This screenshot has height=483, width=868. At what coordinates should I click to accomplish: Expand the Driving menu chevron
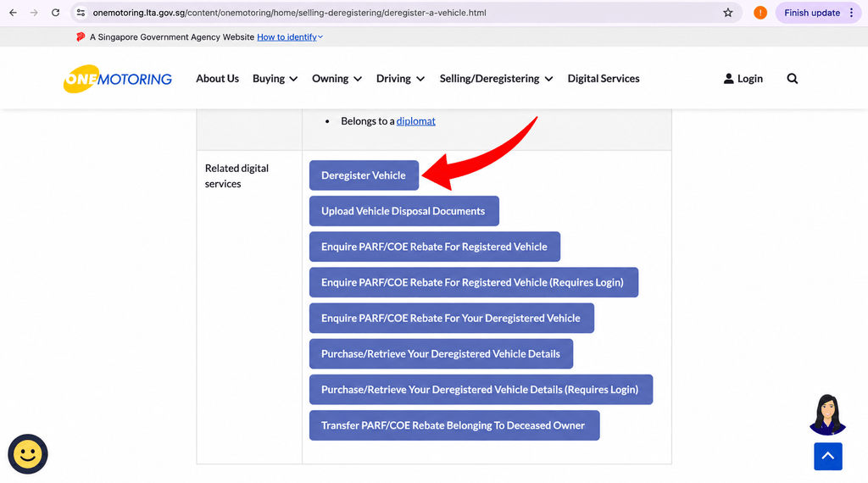[420, 79]
